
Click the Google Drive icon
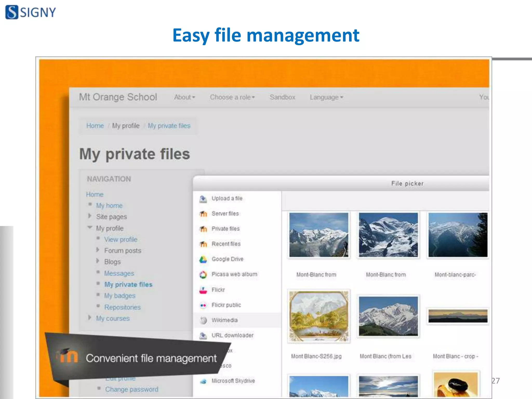[203, 259]
